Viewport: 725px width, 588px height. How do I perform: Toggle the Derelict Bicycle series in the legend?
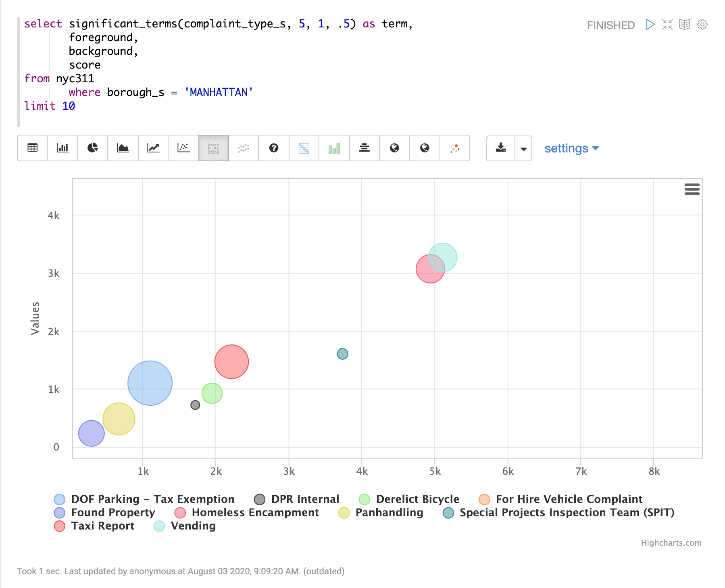[417, 499]
